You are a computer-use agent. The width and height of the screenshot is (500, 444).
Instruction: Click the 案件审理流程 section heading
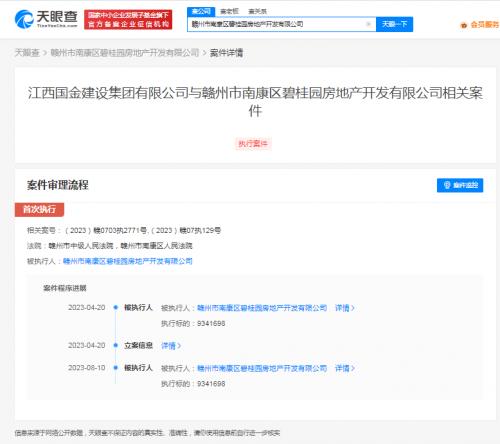[x=58, y=185]
